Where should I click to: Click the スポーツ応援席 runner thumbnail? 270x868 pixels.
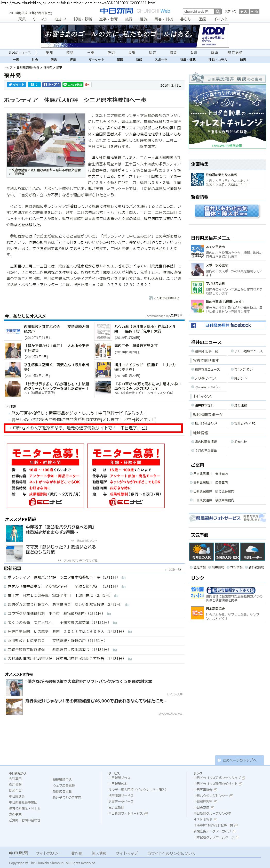pyautogui.click(x=197, y=269)
